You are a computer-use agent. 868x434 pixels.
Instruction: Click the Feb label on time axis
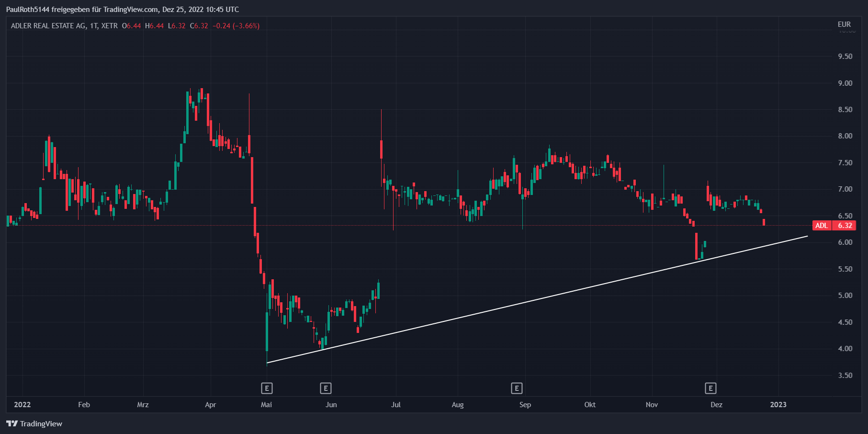pos(84,405)
